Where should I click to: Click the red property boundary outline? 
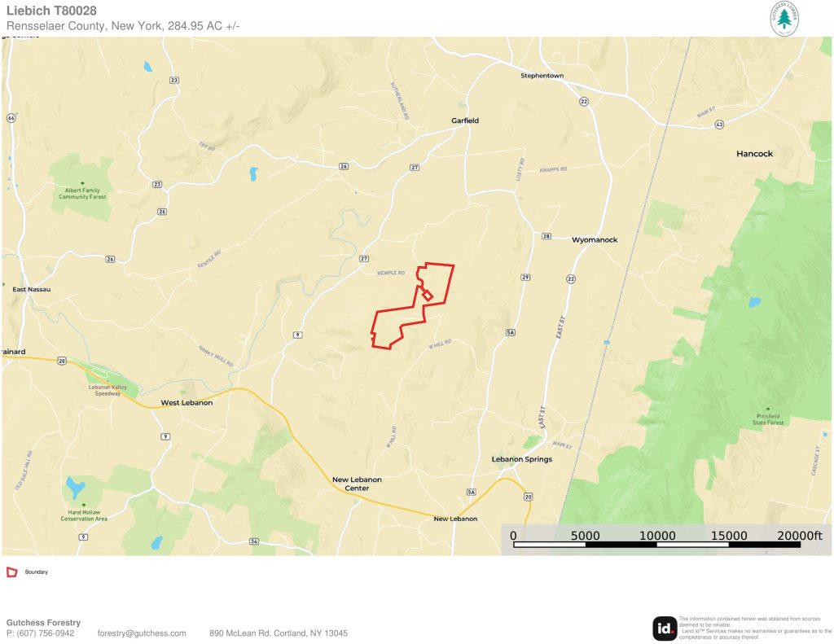click(413, 307)
